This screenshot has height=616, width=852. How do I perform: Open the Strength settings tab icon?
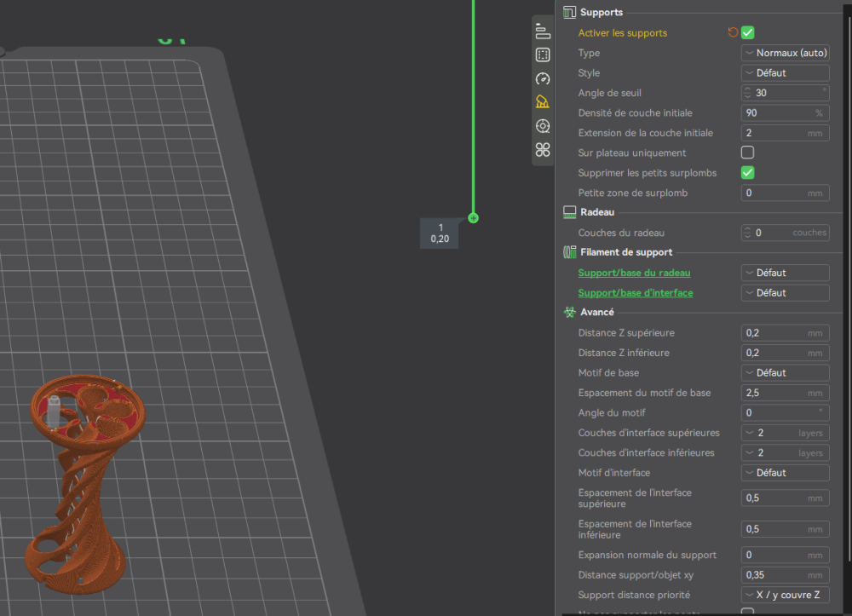pyautogui.click(x=542, y=55)
